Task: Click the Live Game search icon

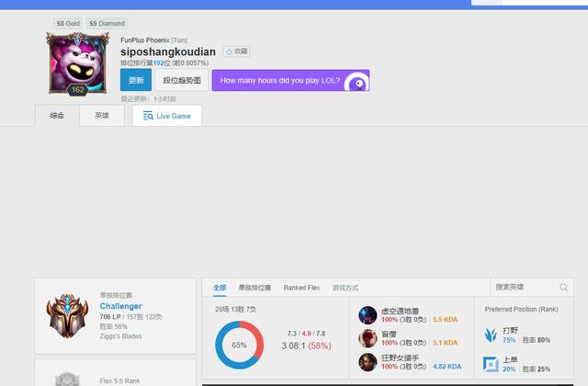Action: coord(148,116)
